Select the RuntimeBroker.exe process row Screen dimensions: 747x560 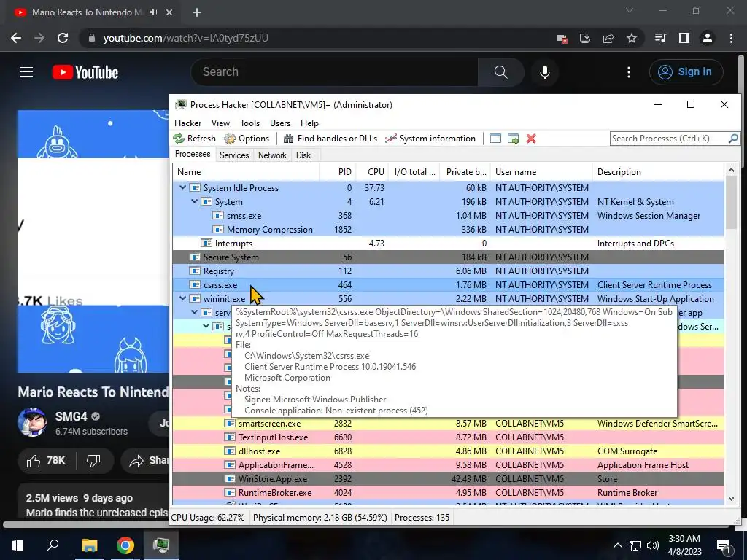coord(449,492)
